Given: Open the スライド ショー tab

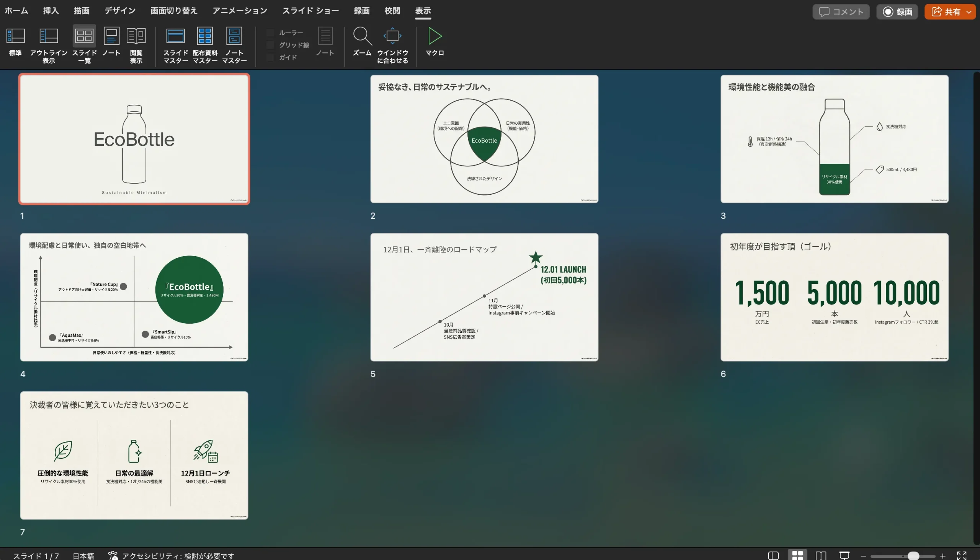Looking at the screenshot, I should [310, 11].
